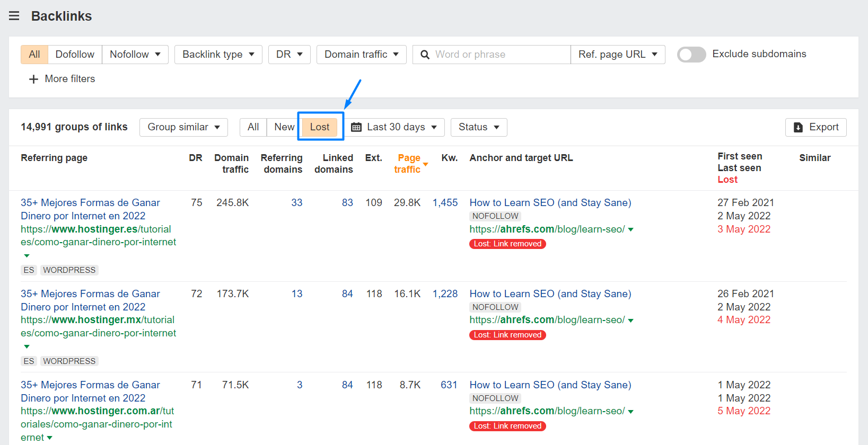The image size is (868, 445).
Task: Open the first row ahrefs.com/blog/learn-seo/ target URL
Action: [x=547, y=229]
